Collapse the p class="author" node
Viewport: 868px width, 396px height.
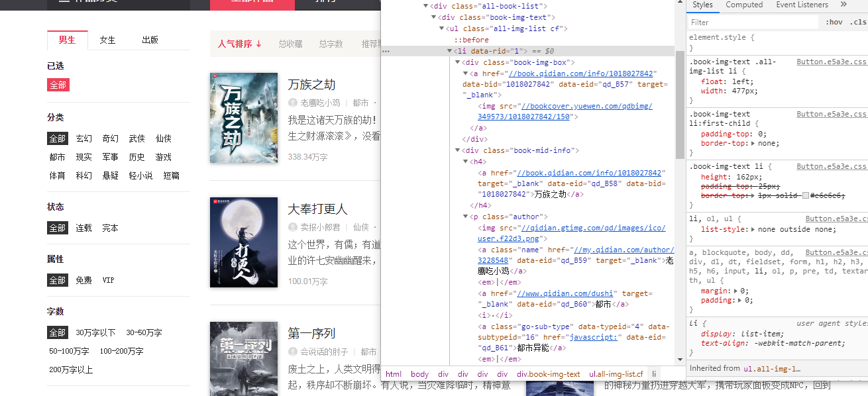(465, 217)
